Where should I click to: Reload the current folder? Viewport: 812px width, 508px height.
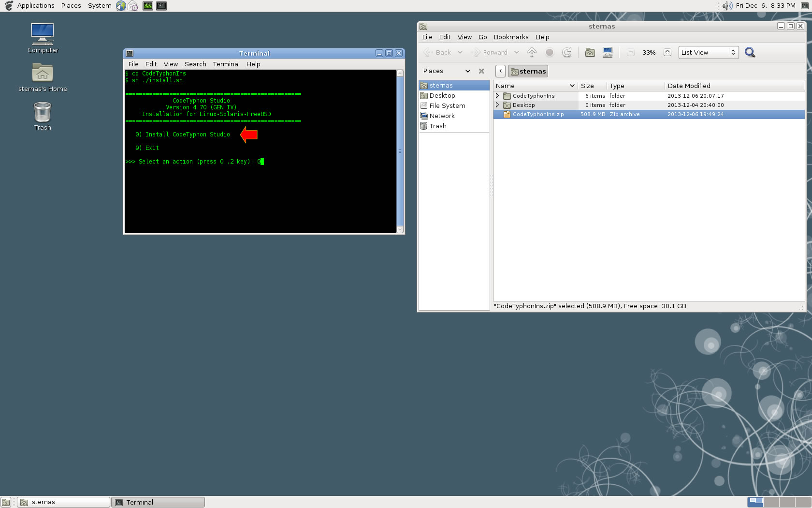567,52
